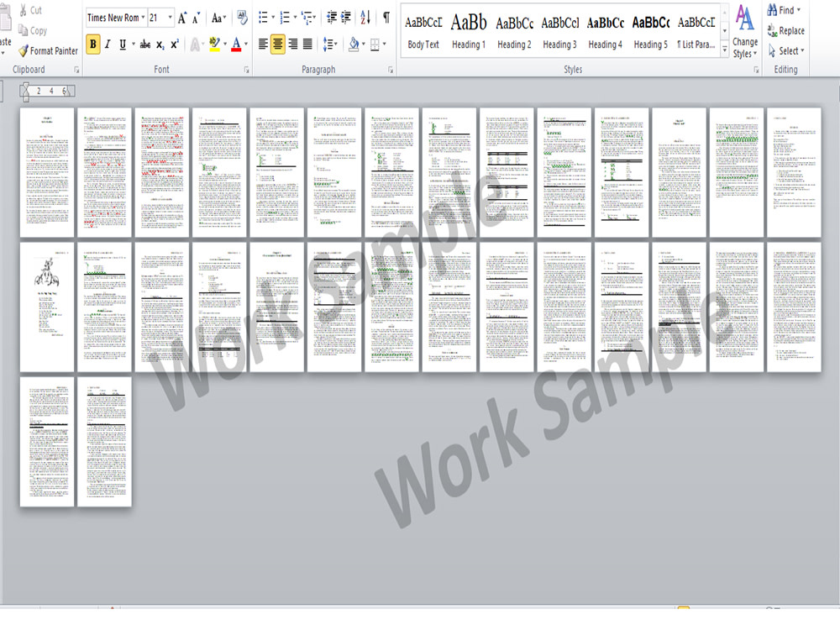Open the Clipboard pane launcher
Image resolution: width=840 pixels, height=630 pixels.
(x=76, y=70)
